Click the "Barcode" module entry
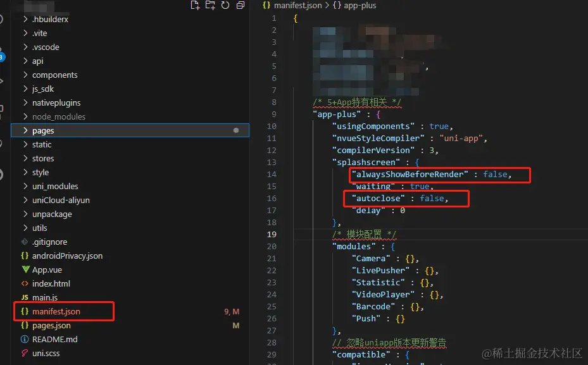 (x=373, y=306)
